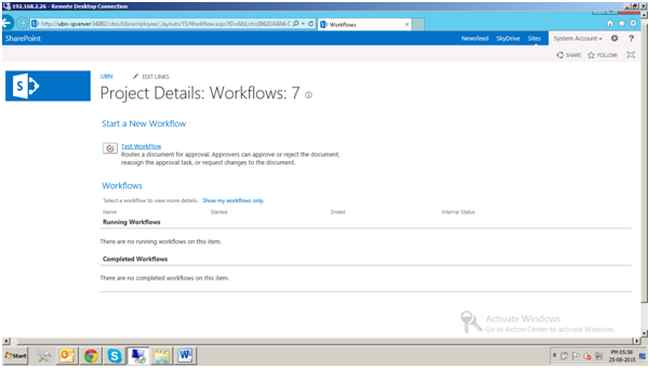Open the Sites link in top bar
650x368 pixels.
534,38
